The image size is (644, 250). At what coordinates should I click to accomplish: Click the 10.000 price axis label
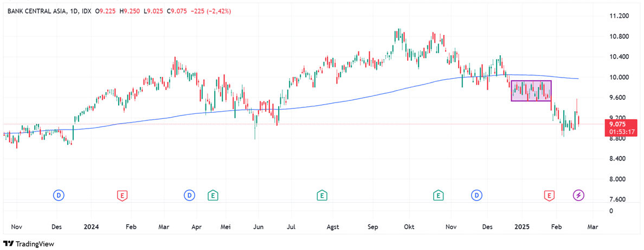[620, 78]
